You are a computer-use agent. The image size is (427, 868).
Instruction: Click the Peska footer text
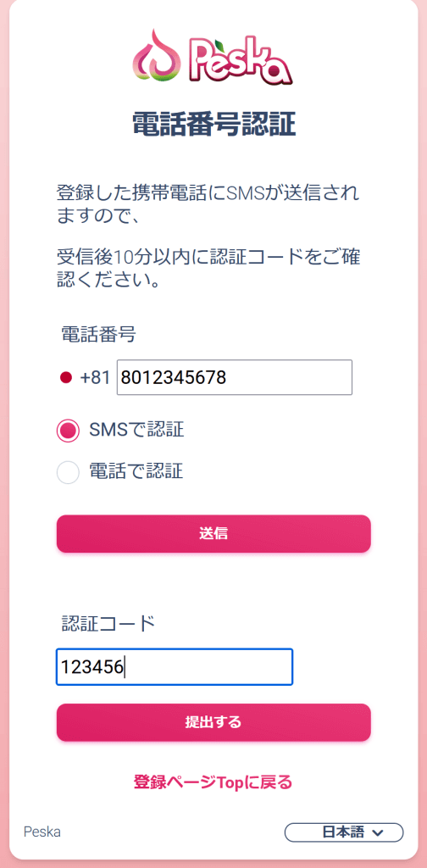42,832
